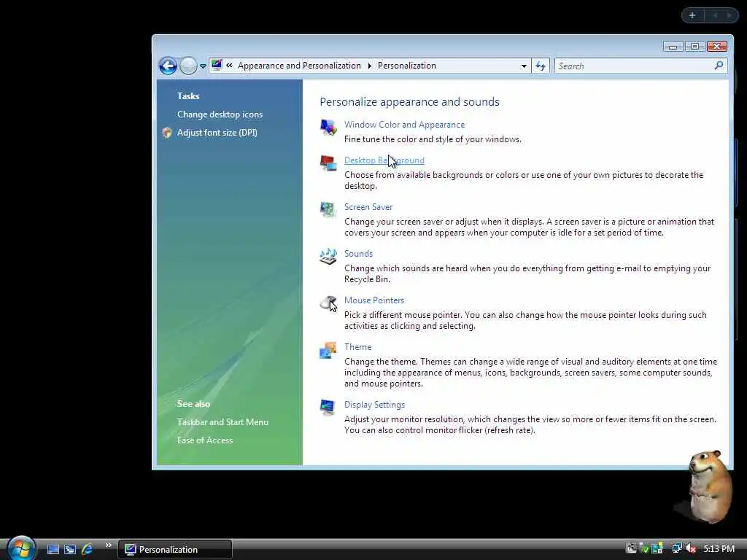The height and width of the screenshot is (560, 747).
Task: Click the green shield tray icon
Action: pyautogui.click(x=644, y=549)
